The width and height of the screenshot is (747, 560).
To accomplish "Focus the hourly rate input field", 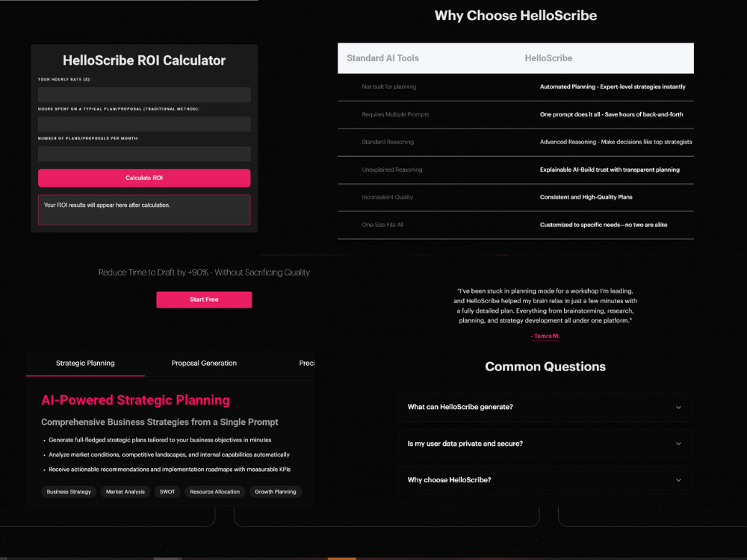I will [x=144, y=94].
